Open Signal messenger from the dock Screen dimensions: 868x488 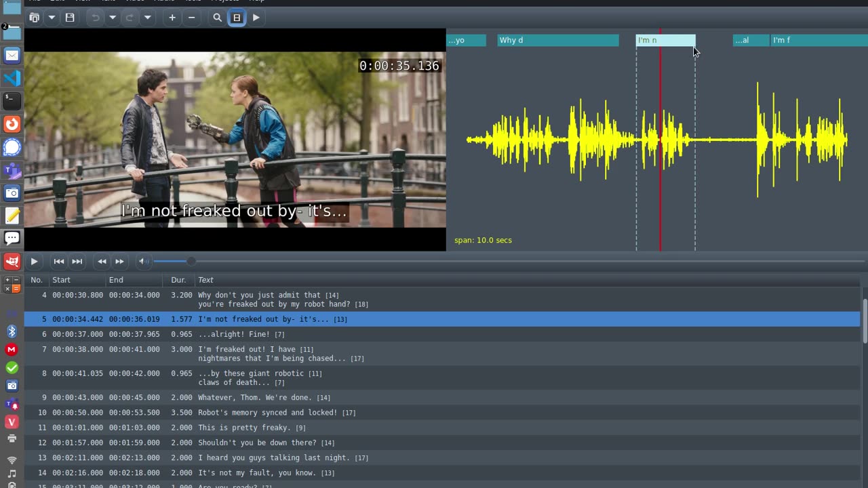coord(12,147)
